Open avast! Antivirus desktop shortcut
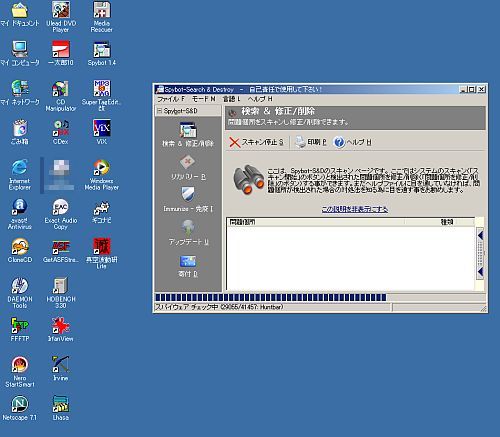Screen dimensions: 500x437 (x=20, y=214)
